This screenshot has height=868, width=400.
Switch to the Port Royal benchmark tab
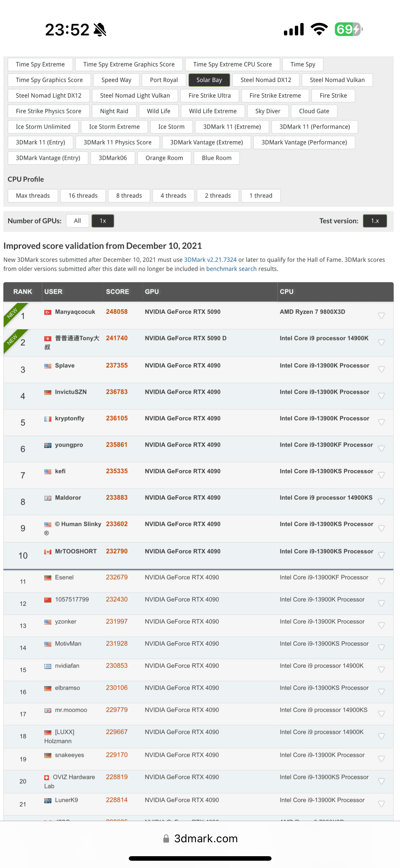[x=164, y=80]
